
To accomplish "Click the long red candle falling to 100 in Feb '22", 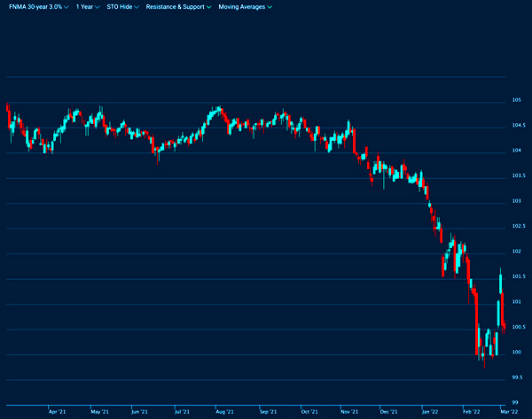I will [477, 323].
